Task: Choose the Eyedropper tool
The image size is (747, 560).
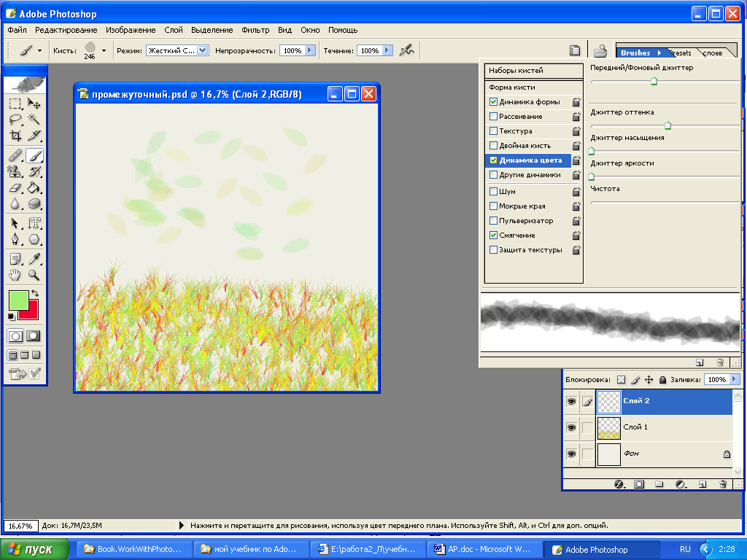Action: tap(34, 259)
